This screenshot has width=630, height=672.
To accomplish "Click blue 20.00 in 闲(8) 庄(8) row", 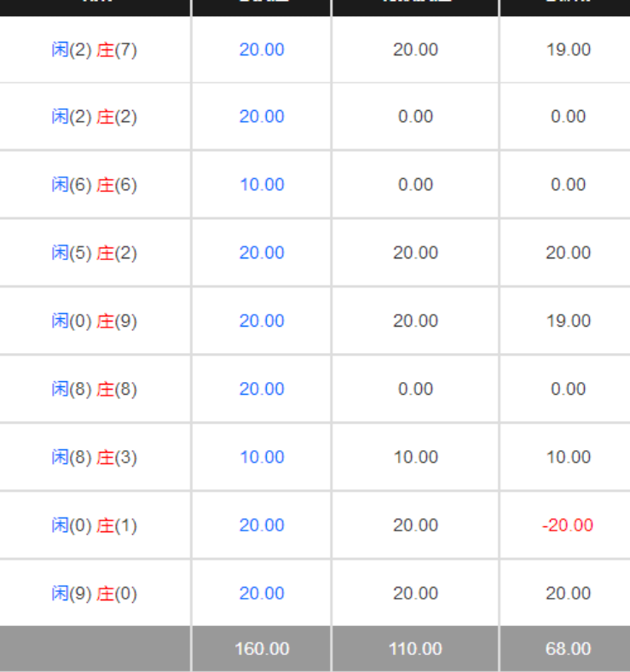I will point(262,390).
